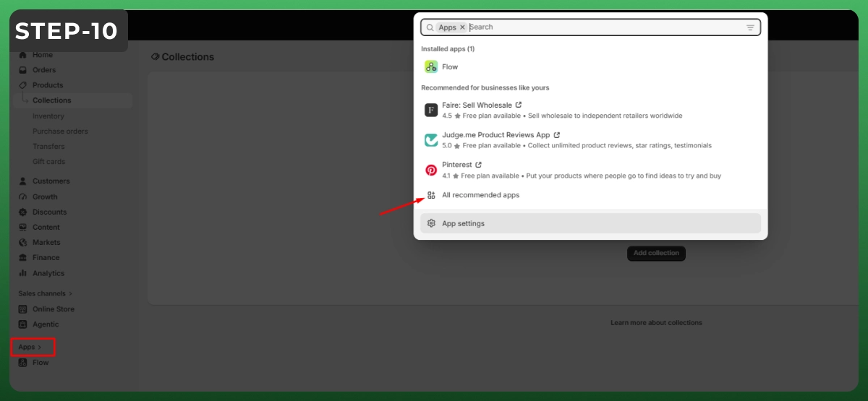The image size is (868, 401).
Task: Go to Transfers in sidebar
Action: [48, 147]
